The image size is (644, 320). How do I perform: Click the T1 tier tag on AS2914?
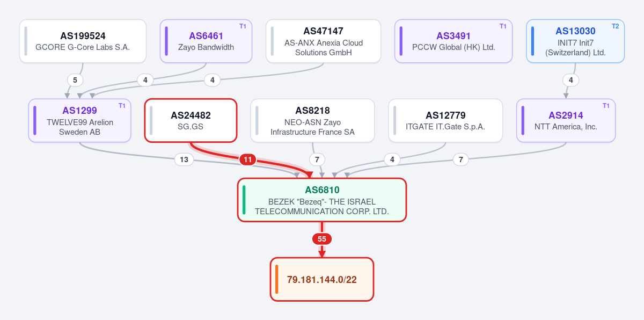pyautogui.click(x=606, y=106)
